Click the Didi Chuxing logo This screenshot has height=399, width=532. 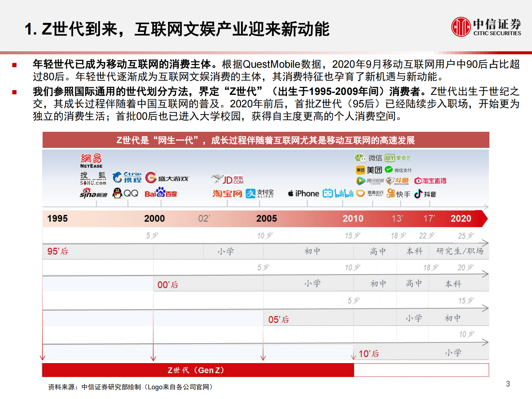tap(370, 193)
